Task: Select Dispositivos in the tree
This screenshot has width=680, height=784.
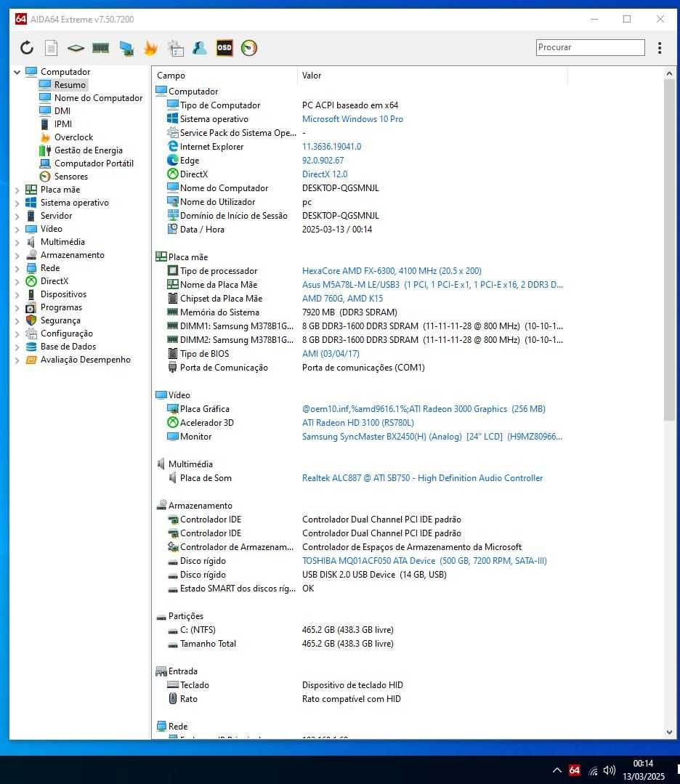Action: 63,294
